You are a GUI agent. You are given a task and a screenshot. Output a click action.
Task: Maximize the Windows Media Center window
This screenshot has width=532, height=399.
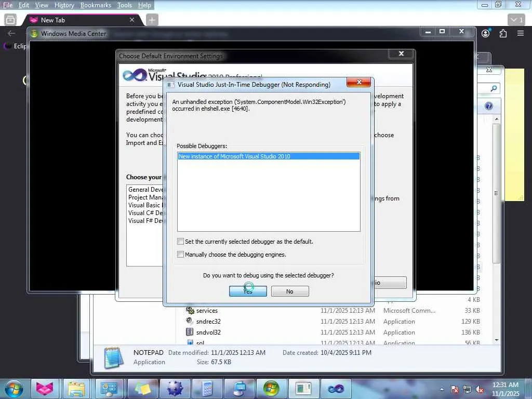pyautogui.click(x=442, y=32)
